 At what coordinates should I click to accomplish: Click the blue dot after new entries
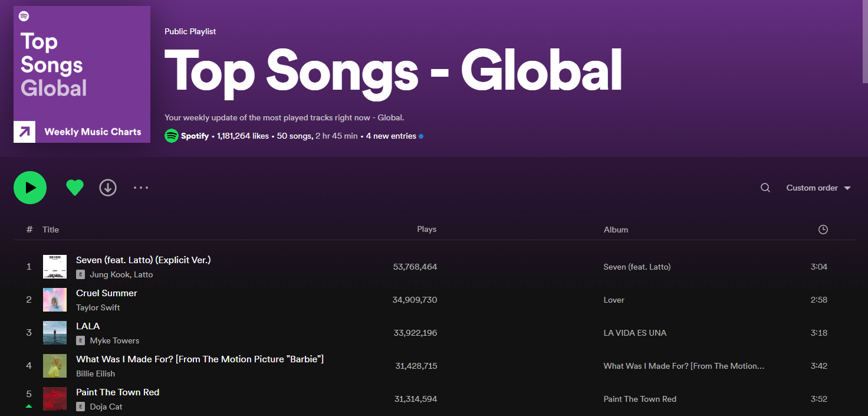click(421, 136)
